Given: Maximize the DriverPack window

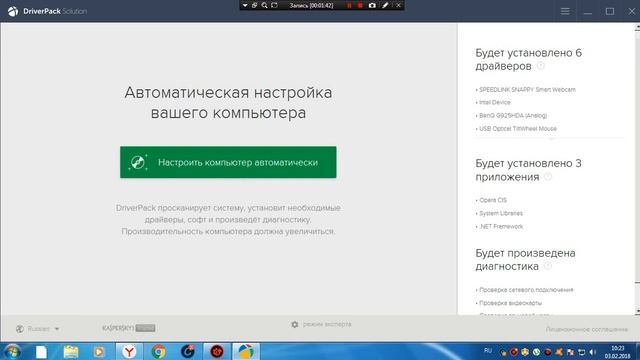Looking at the screenshot, I should point(610,11).
